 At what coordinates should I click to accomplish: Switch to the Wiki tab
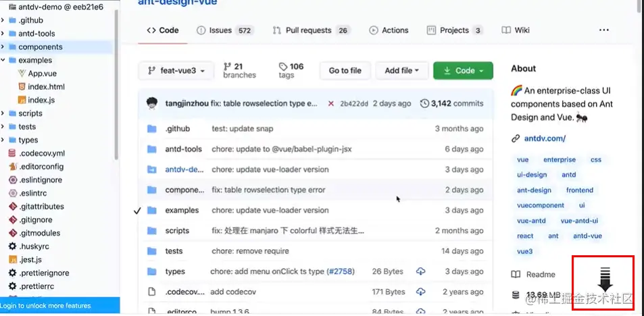click(x=516, y=30)
